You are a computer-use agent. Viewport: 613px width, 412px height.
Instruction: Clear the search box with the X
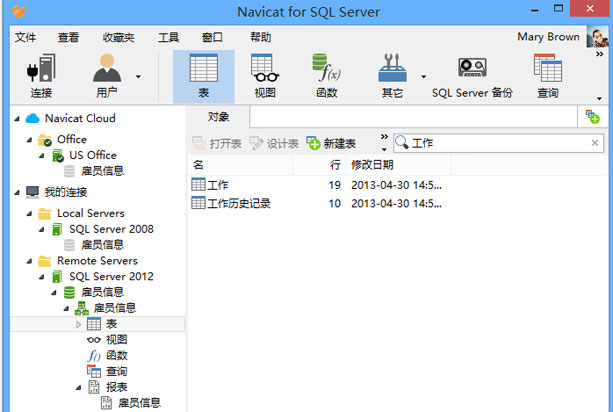pyautogui.click(x=595, y=143)
